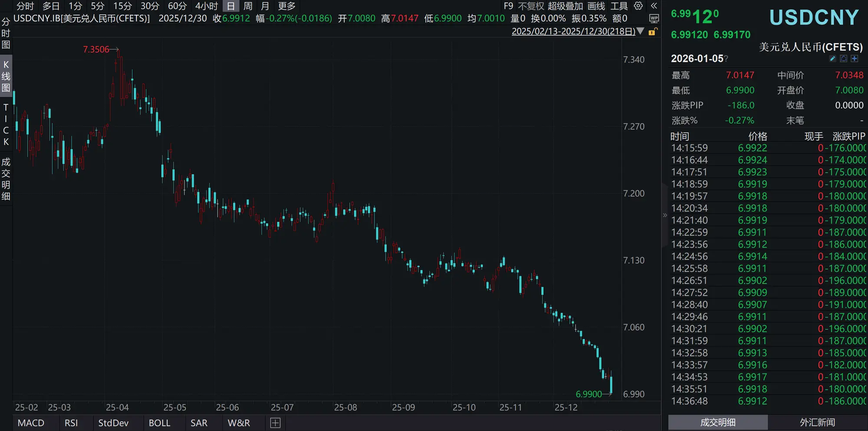
Task: Click the BOLL indicator button
Action: (159, 422)
